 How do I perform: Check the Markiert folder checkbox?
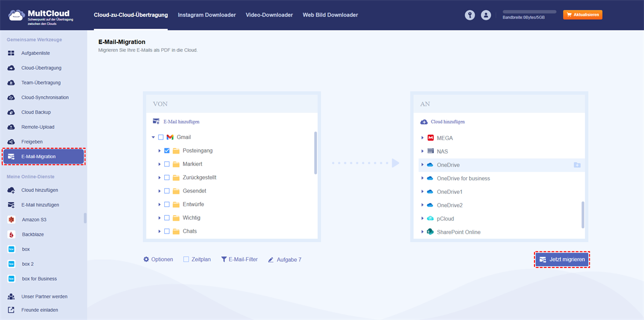coord(167,164)
